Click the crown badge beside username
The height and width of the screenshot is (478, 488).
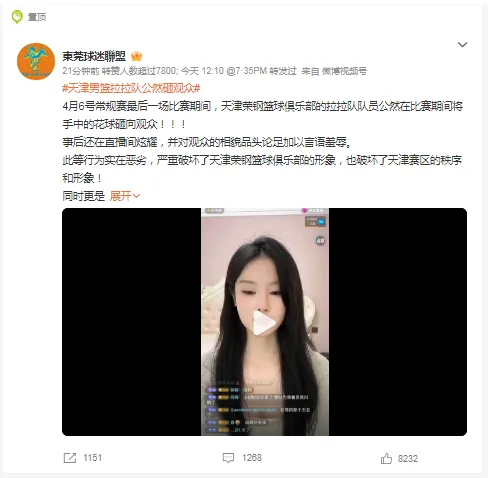137,56
